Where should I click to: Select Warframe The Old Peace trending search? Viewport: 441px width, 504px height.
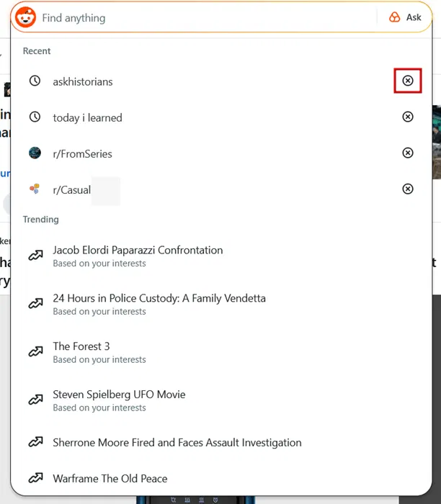click(110, 478)
